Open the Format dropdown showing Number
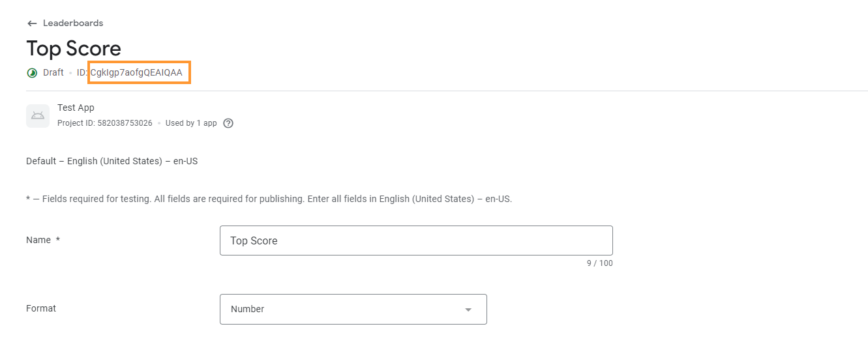Image resolution: width=868 pixels, height=350 pixels. pos(353,309)
